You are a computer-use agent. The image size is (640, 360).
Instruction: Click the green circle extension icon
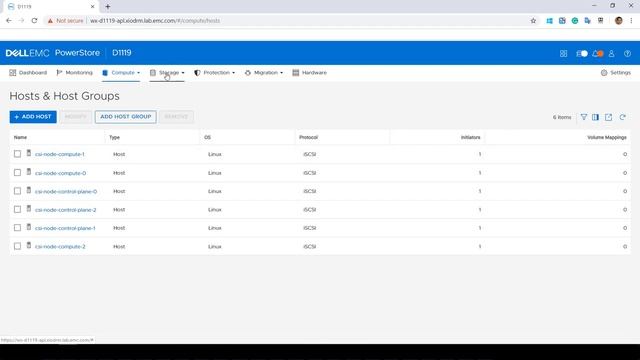[x=575, y=21]
